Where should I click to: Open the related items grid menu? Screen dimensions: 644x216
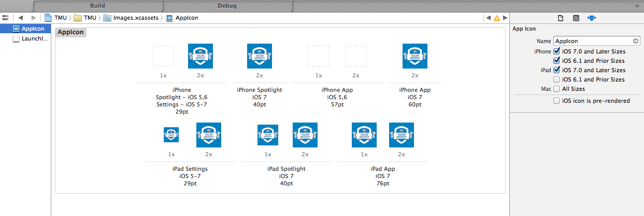point(5,18)
